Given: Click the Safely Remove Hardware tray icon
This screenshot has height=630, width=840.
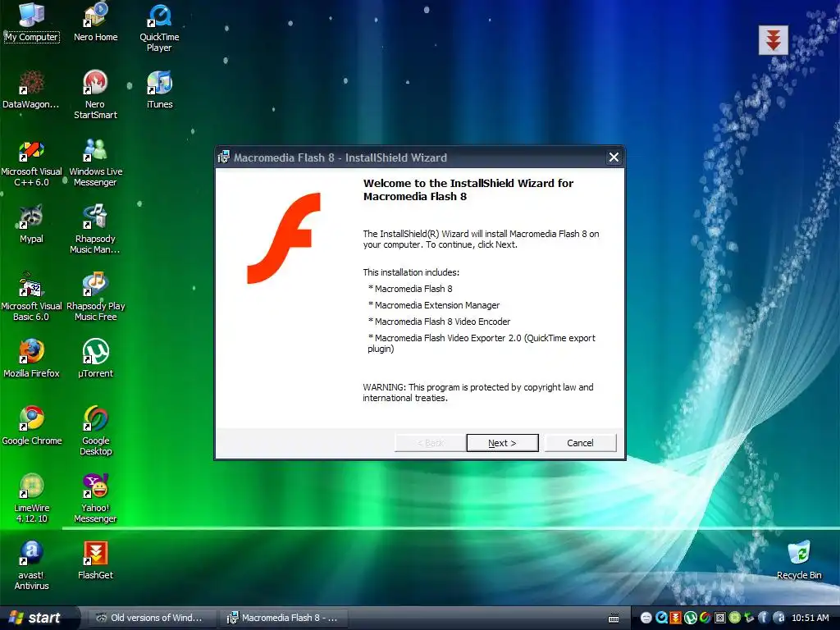Looking at the screenshot, I should click(x=750, y=618).
